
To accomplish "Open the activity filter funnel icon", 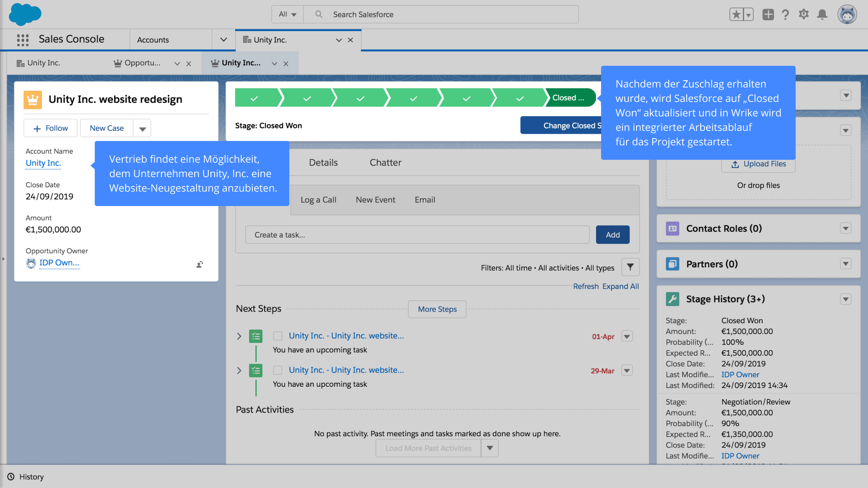I will coord(630,267).
